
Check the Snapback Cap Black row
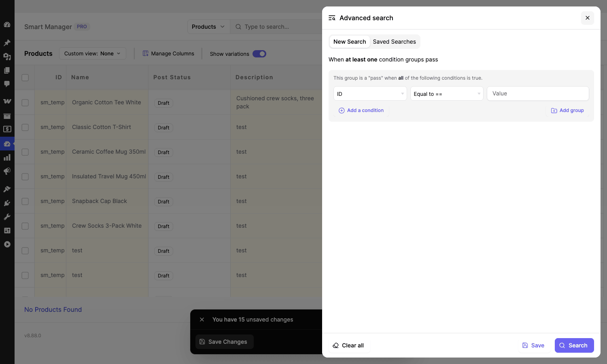pyautogui.click(x=25, y=201)
